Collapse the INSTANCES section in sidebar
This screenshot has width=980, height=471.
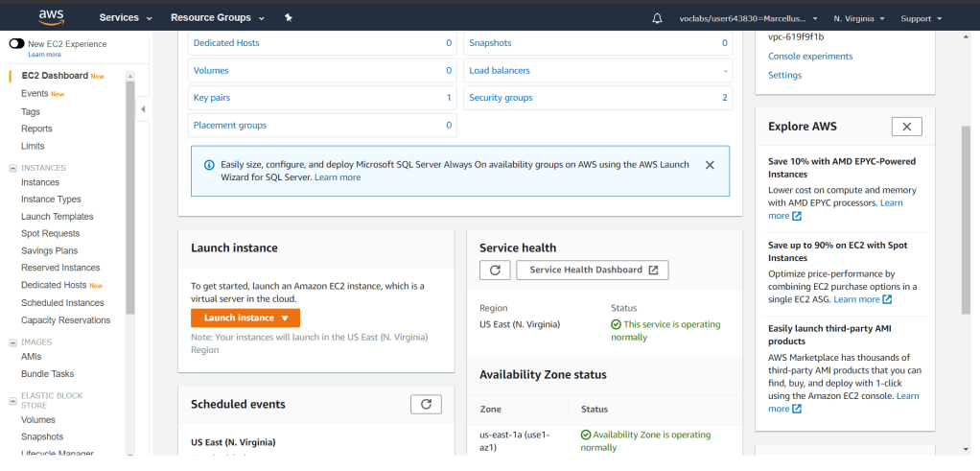tap(12, 168)
